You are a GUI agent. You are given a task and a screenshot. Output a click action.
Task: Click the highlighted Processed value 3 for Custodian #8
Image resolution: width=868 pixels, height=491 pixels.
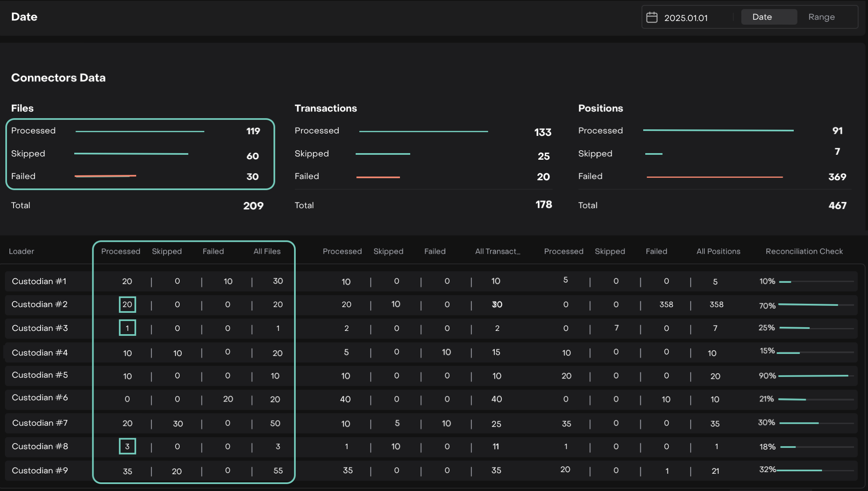(127, 446)
